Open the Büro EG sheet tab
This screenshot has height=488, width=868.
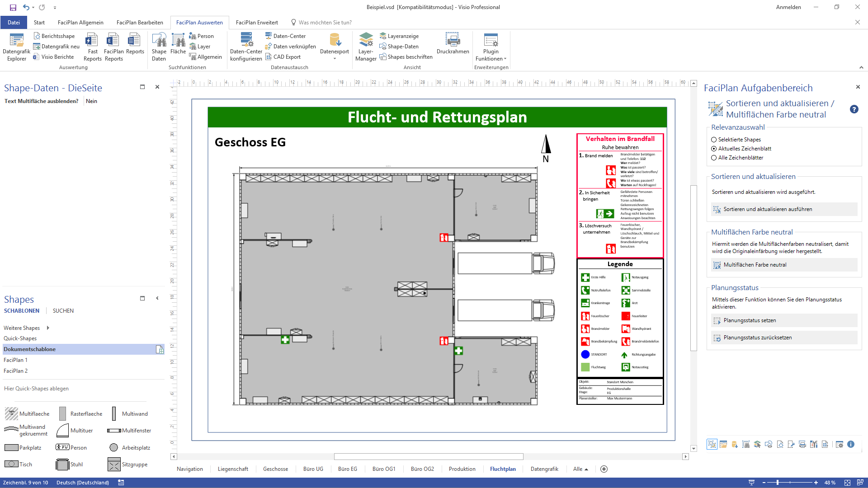pos(347,469)
